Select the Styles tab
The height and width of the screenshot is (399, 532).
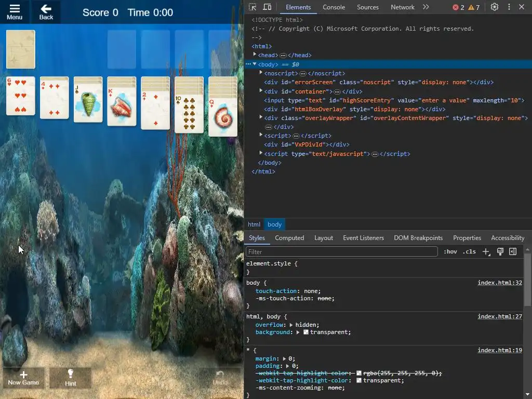point(257,238)
